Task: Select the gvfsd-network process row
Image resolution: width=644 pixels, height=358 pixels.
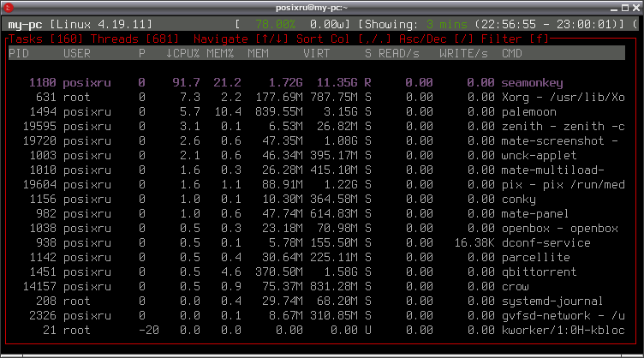Action: 317,316
